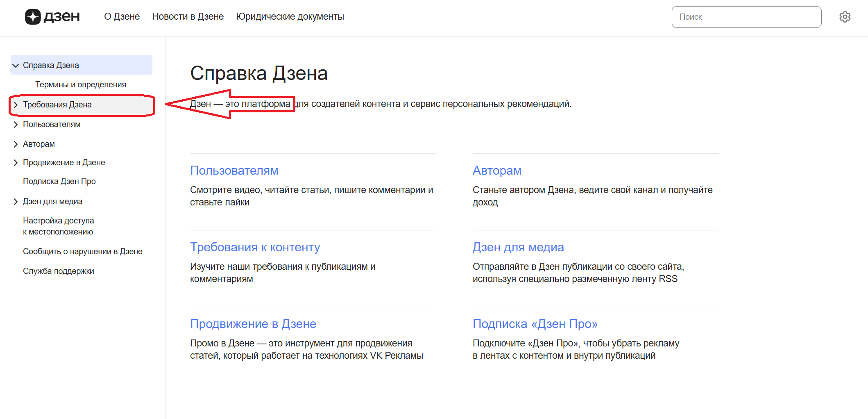Open «Настройка доступа к местоположению» sidebar item
868x419 pixels.
pos(59,226)
